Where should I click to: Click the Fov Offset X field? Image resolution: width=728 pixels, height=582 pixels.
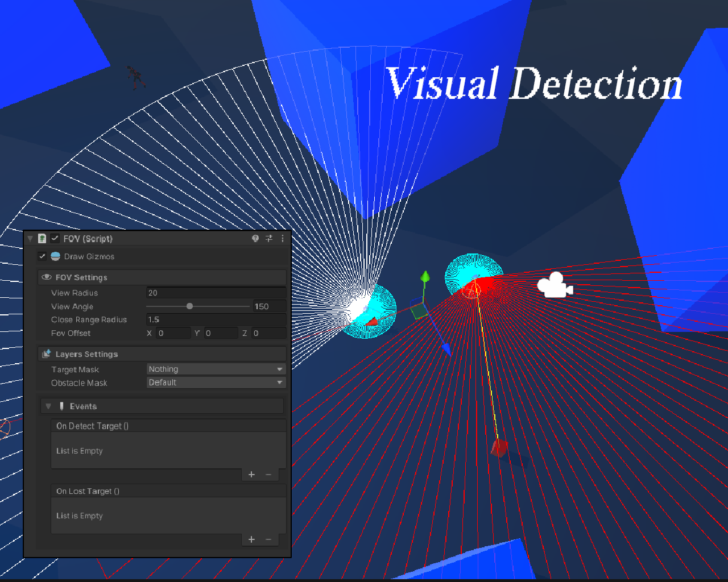[x=173, y=333]
